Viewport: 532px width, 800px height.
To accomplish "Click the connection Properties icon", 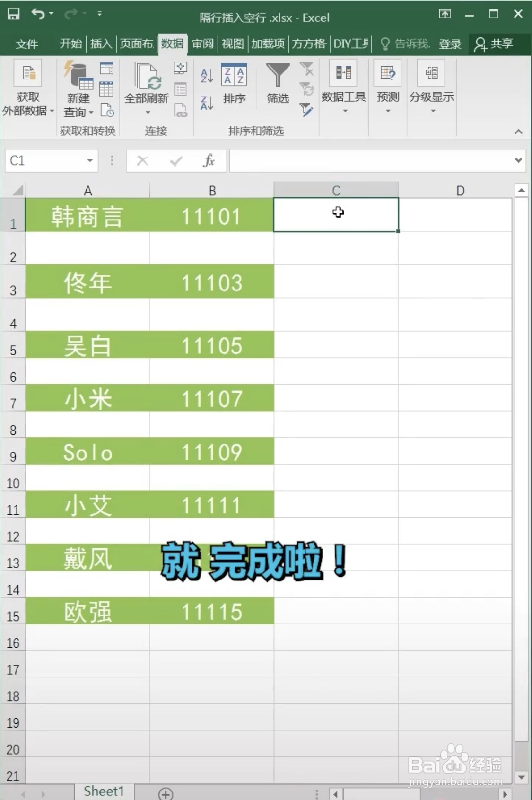I will pos(181,89).
